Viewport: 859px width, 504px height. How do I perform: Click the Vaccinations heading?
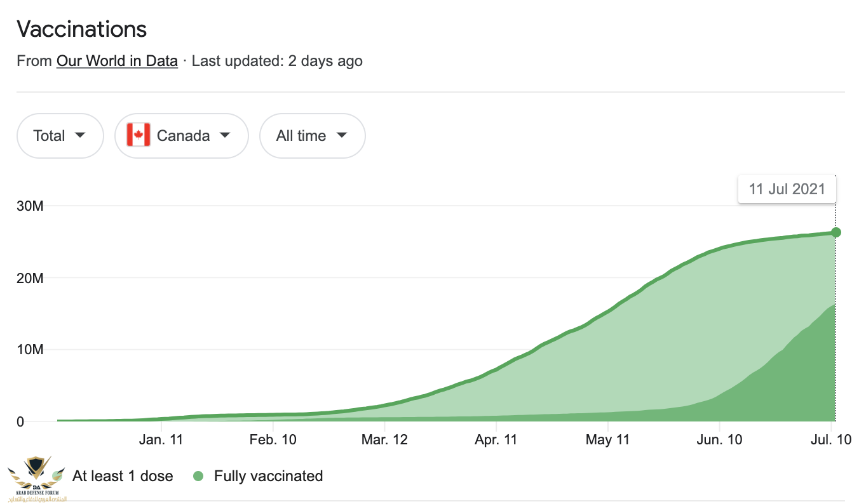tap(81, 29)
